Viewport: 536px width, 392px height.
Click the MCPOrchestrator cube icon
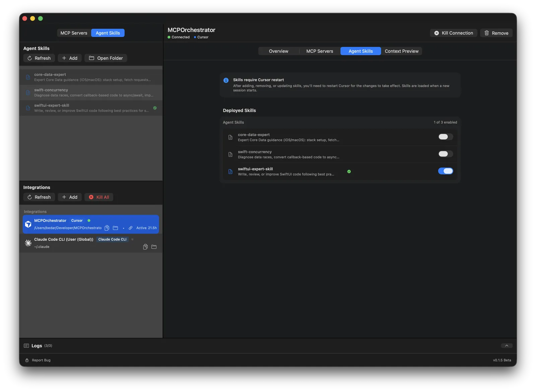pyautogui.click(x=28, y=224)
